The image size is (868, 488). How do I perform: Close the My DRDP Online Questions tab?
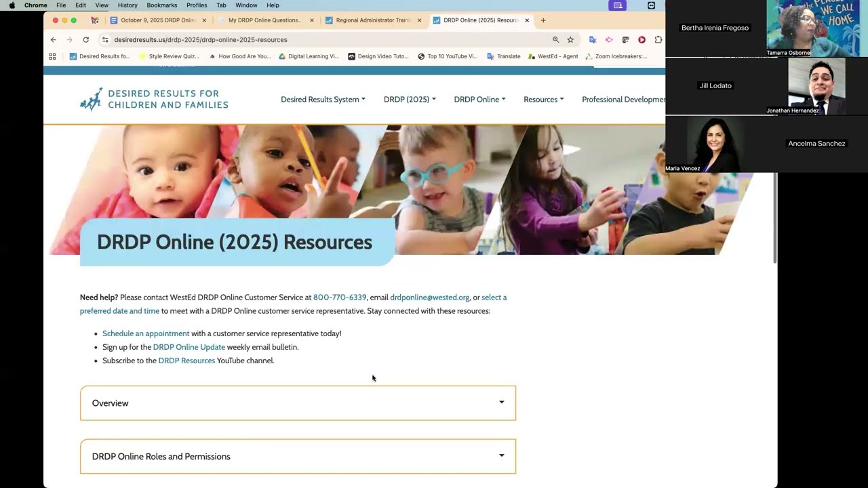(312, 20)
